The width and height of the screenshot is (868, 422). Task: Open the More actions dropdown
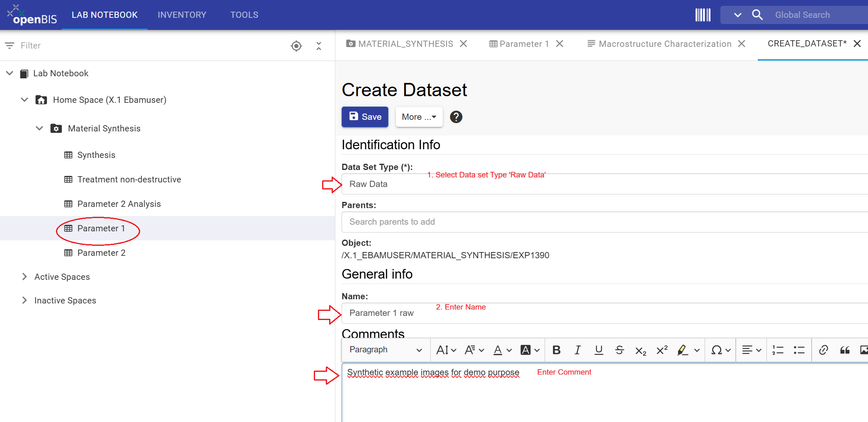(x=419, y=117)
